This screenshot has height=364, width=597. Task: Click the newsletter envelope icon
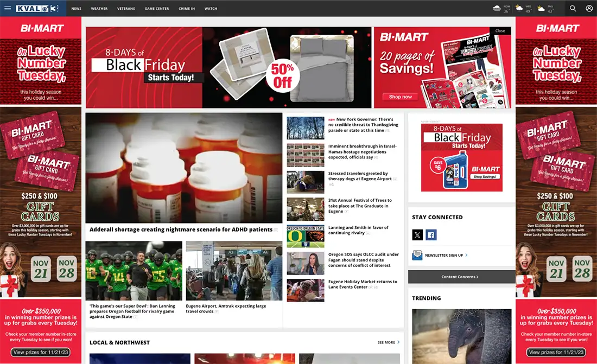(x=417, y=255)
